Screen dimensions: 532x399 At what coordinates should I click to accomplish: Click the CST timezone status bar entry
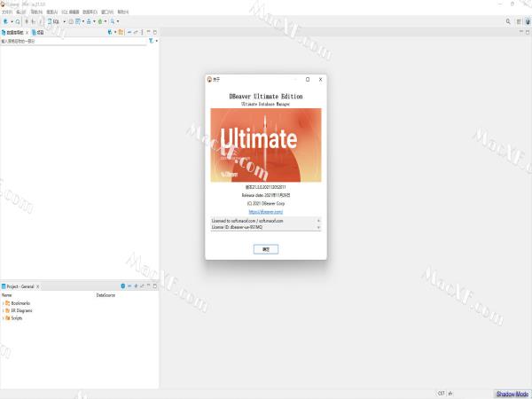[441, 393]
